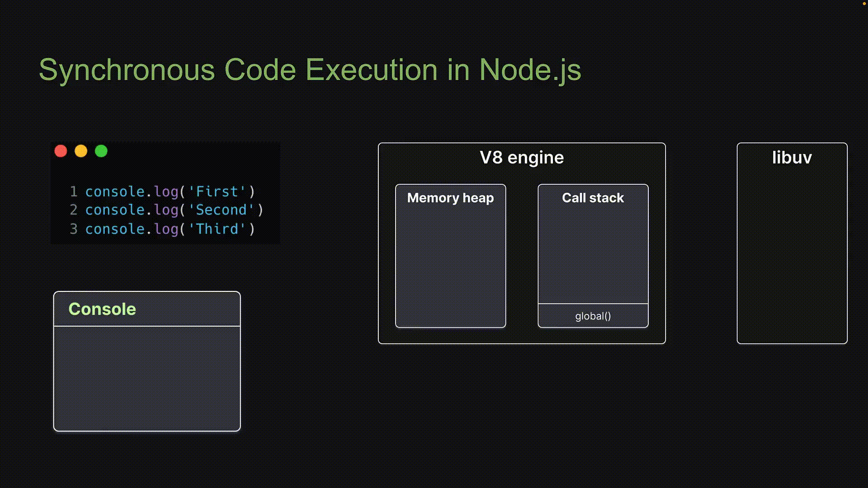Click the green maximize dot on code window
This screenshot has height=488, width=868.
[101, 151]
